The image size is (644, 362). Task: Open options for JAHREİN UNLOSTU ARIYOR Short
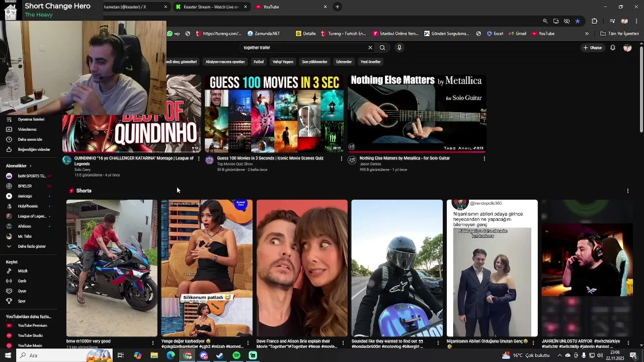pos(628,342)
